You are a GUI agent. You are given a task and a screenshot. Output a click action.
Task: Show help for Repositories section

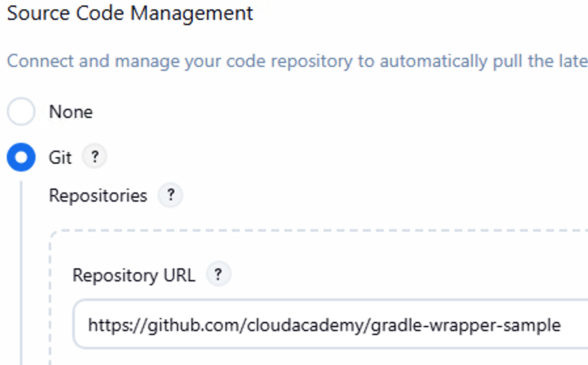(170, 196)
